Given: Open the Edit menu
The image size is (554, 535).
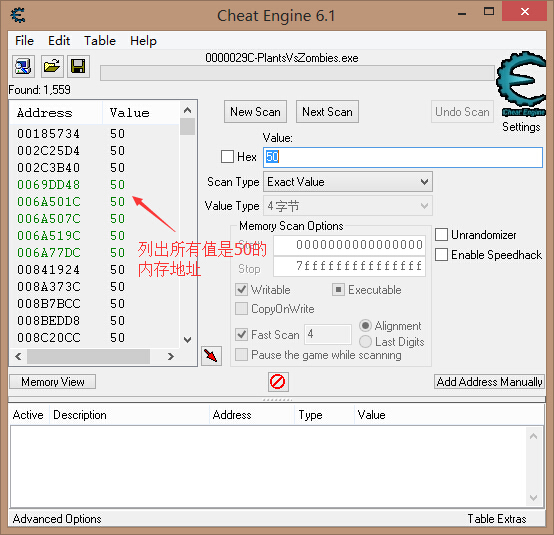Looking at the screenshot, I should click(59, 41).
